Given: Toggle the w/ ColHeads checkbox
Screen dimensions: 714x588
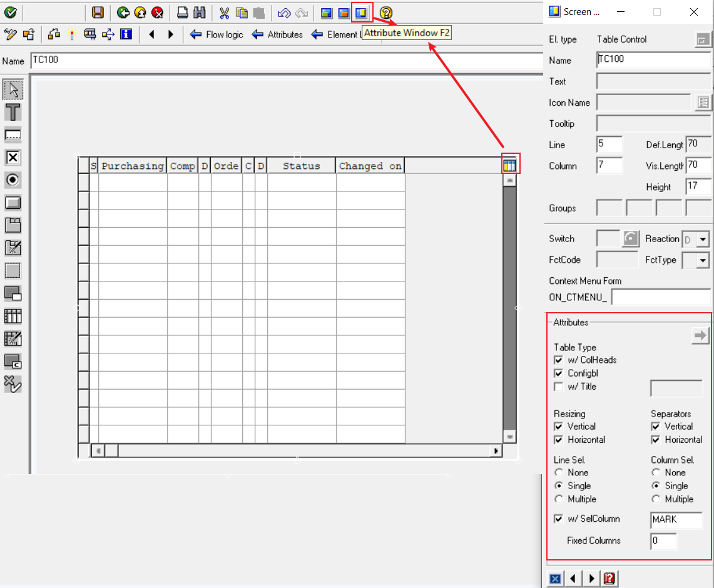Looking at the screenshot, I should point(559,360).
